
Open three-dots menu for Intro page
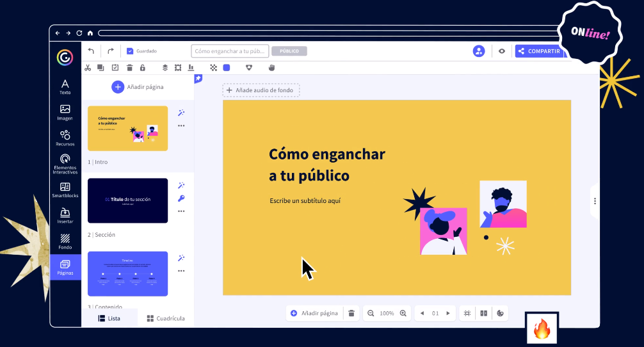coord(181,125)
